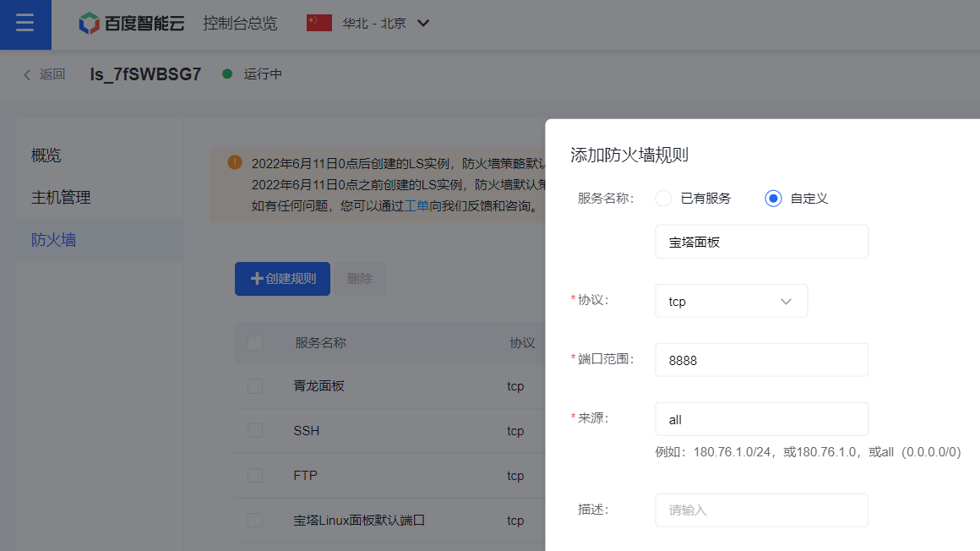Open the 控制台总览 console overview

[x=240, y=24]
